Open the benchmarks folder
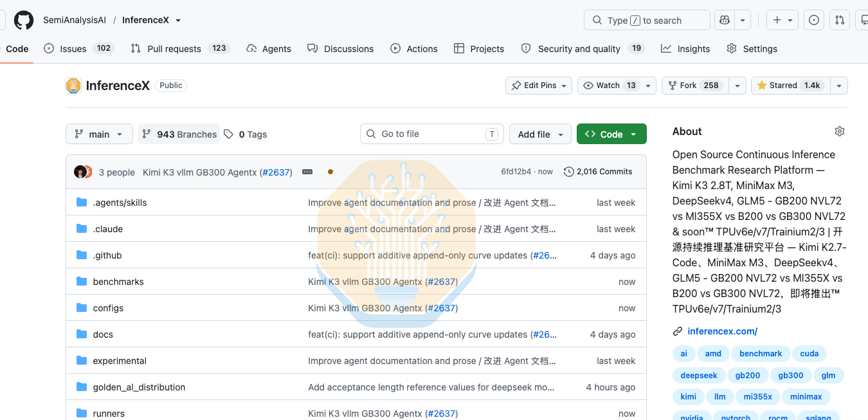Image resolution: width=868 pixels, height=420 pixels. (x=118, y=282)
